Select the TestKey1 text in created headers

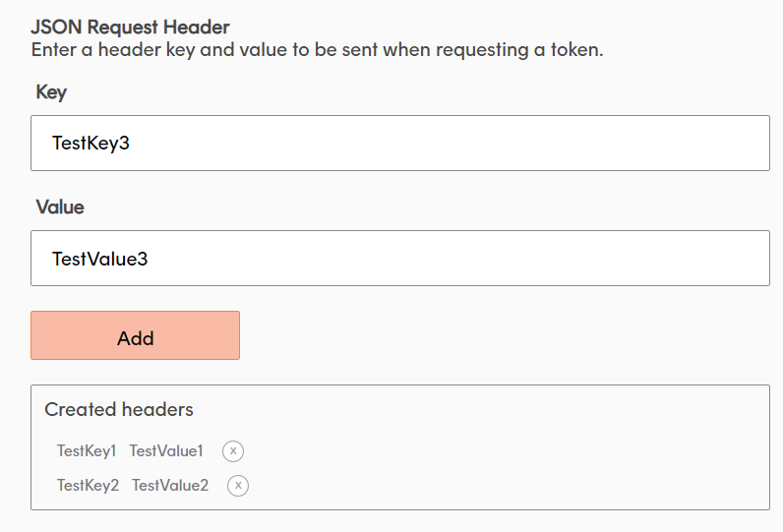coord(87,451)
